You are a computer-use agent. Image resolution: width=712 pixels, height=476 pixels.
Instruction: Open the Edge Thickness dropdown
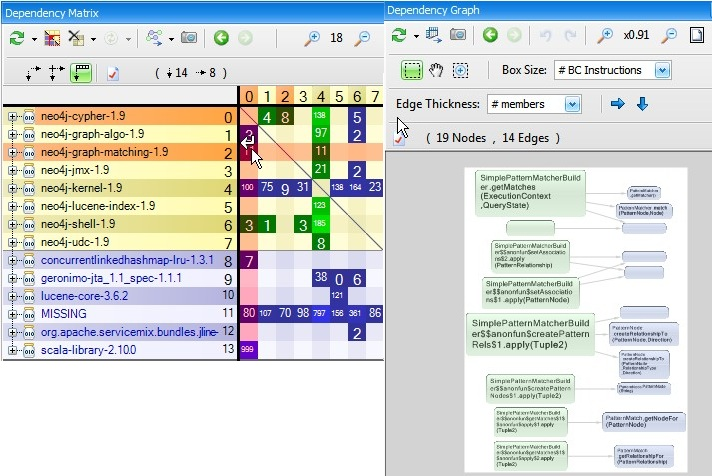point(573,104)
